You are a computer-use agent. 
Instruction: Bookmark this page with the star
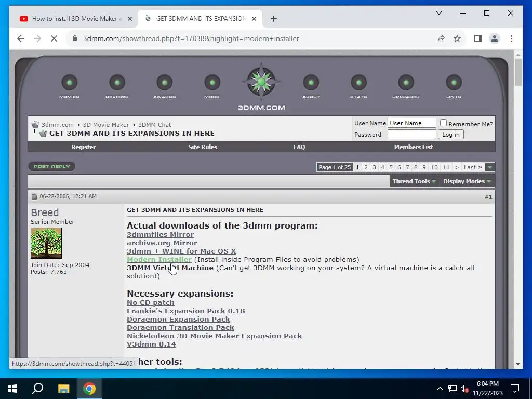point(457,38)
